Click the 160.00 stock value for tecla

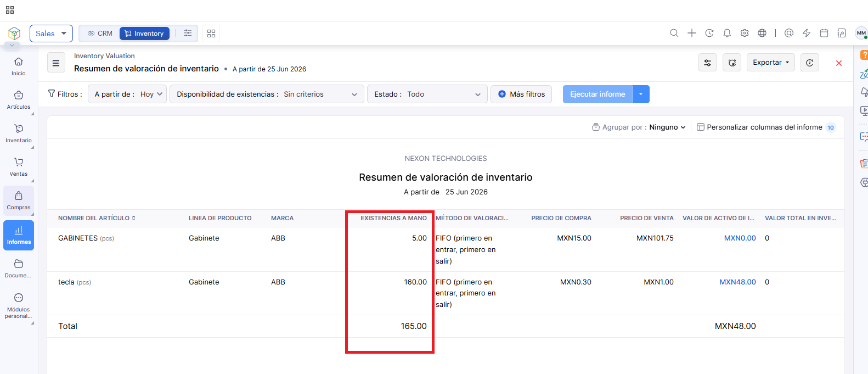pos(415,282)
